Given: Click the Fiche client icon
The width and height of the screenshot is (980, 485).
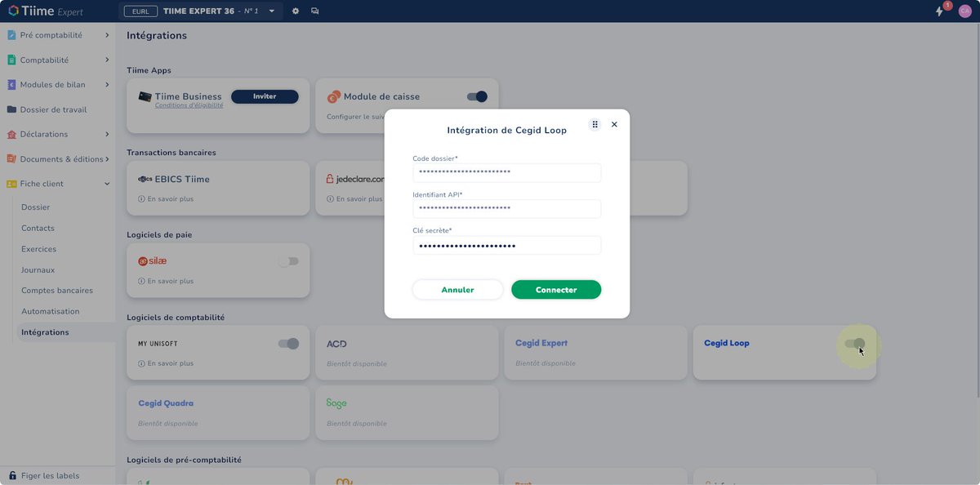Looking at the screenshot, I should [12, 184].
